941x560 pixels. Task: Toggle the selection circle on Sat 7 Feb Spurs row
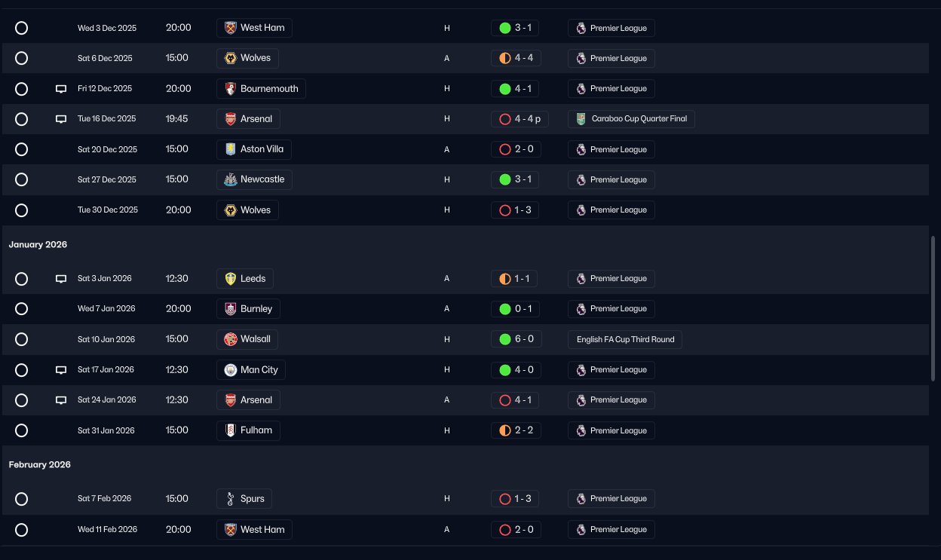click(22, 499)
